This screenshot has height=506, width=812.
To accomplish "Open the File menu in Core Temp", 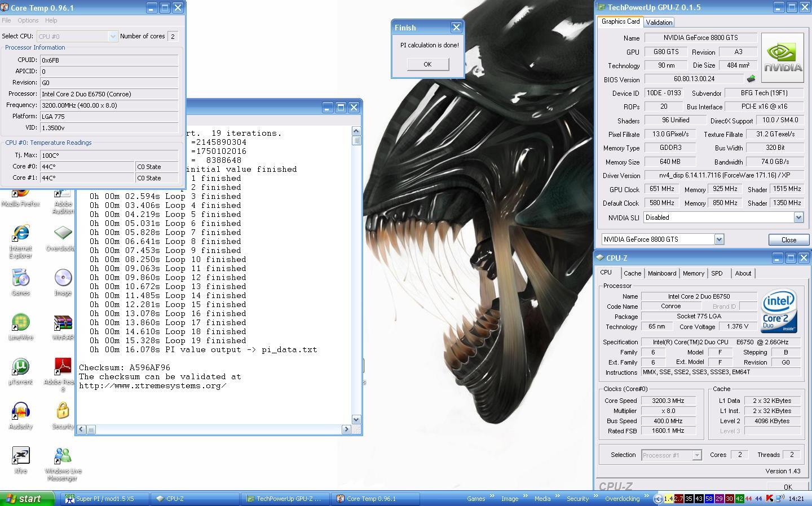I will pyautogui.click(x=6, y=20).
